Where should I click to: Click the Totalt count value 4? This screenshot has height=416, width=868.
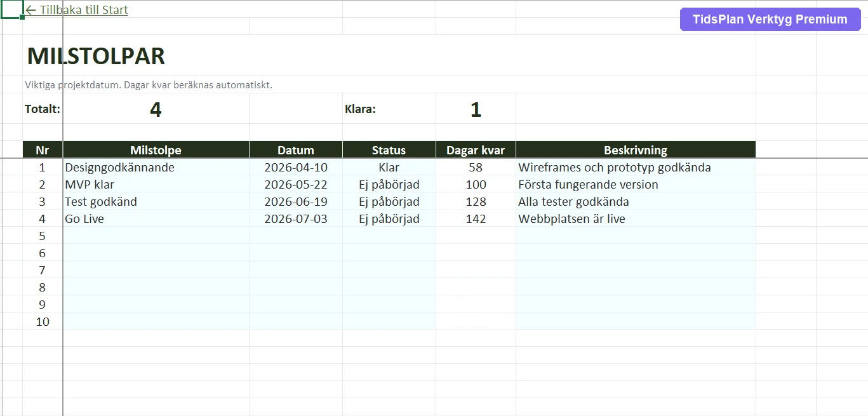(156, 109)
